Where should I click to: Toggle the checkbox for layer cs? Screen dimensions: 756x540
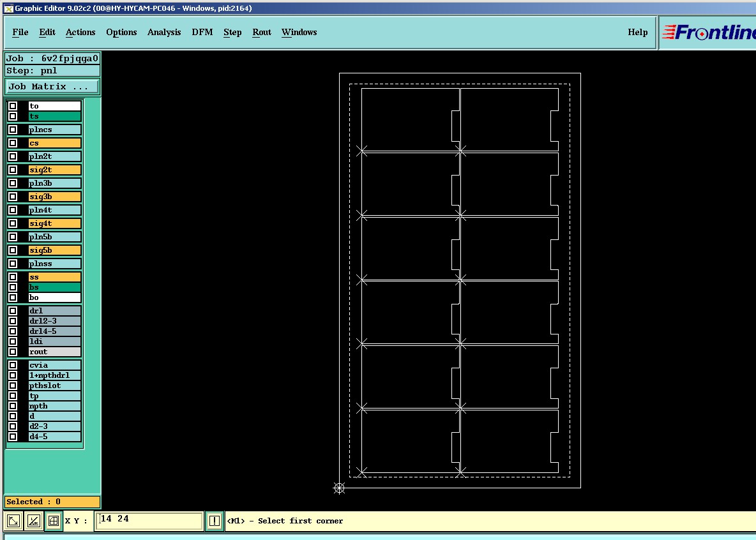[x=13, y=143]
